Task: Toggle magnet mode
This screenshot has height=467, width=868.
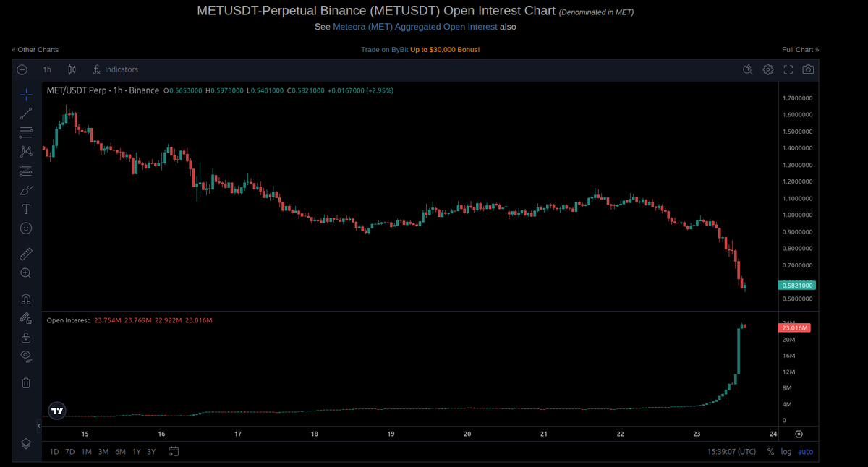Action: (x=26, y=299)
